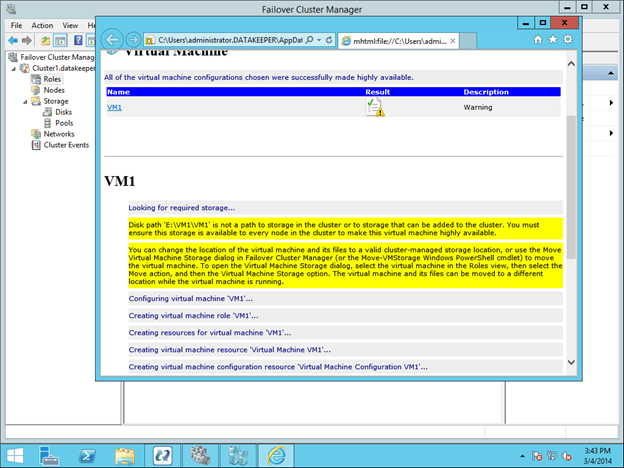This screenshot has height=468, width=624.
Task: Click the report's vertical scrollbar down arrow
Action: tap(571, 361)
